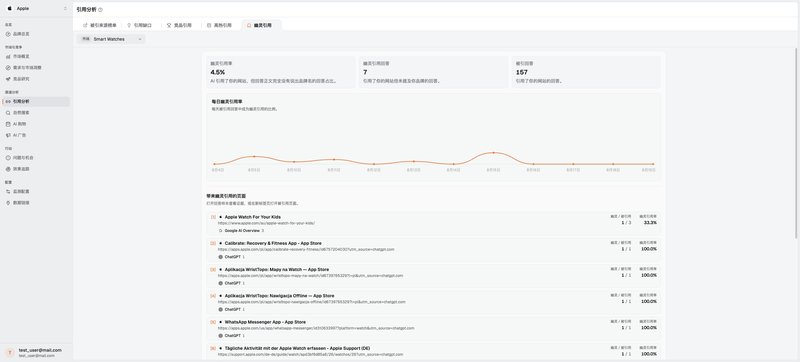This screenshot has height=362, width=800.
Task: Open the test_user@mail.com account menu
Action: pyautogui.click(x=36, y=352)
